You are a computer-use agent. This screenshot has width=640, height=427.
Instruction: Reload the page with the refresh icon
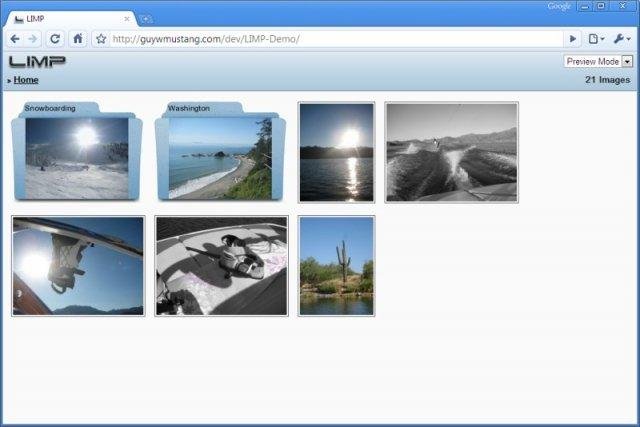click(x=55, y=39)
